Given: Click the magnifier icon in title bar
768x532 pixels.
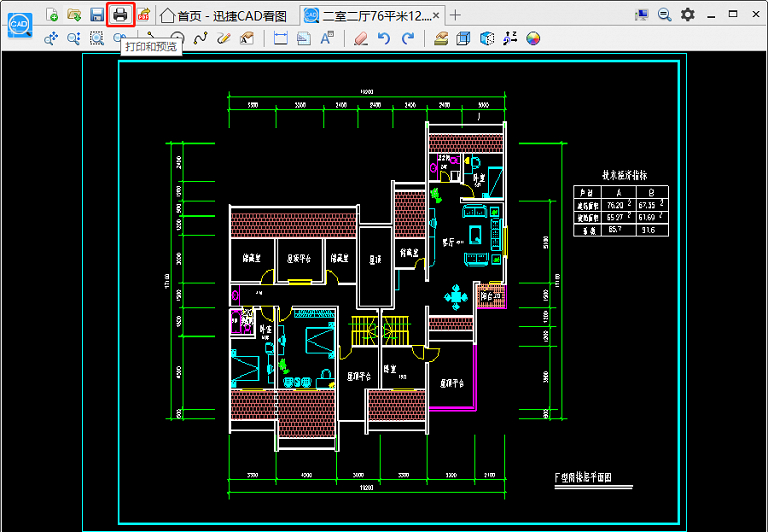Looking at the screenshot, I should click(665, 15).
